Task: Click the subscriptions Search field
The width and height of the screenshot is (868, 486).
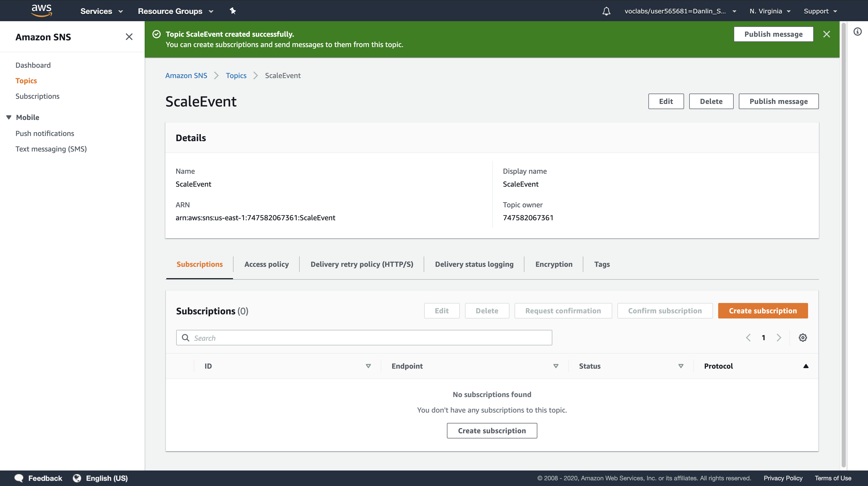Action: click(364, 338)
